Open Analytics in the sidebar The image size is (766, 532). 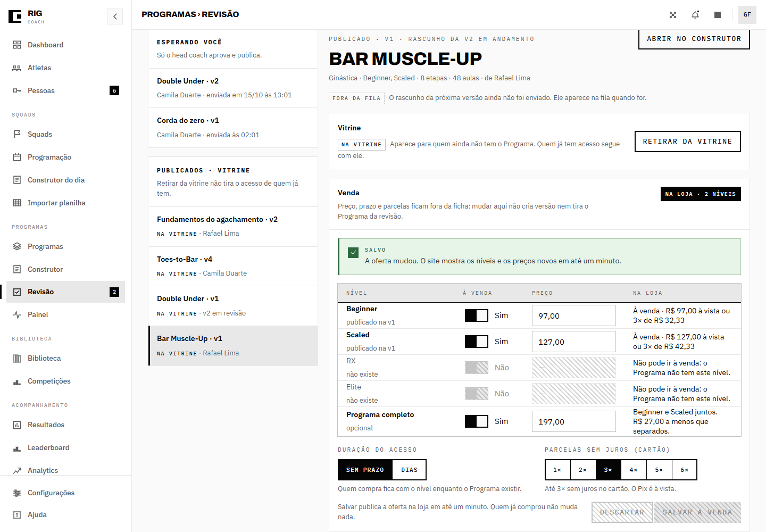(x=65, y=470)
